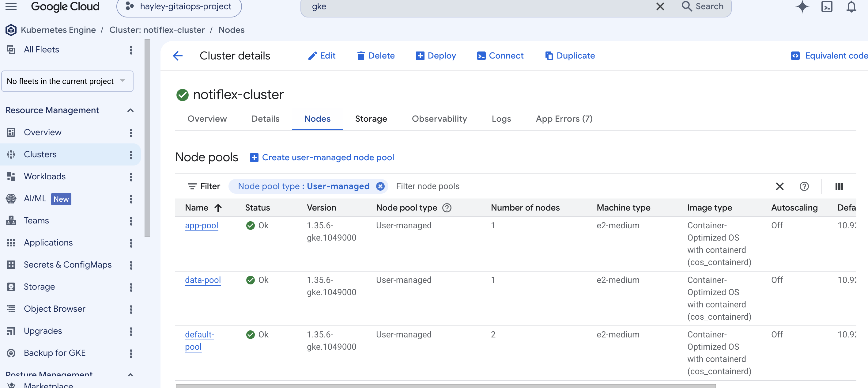Open column display options icon
This screenshot has height=388, width=868.
point(839,186)
